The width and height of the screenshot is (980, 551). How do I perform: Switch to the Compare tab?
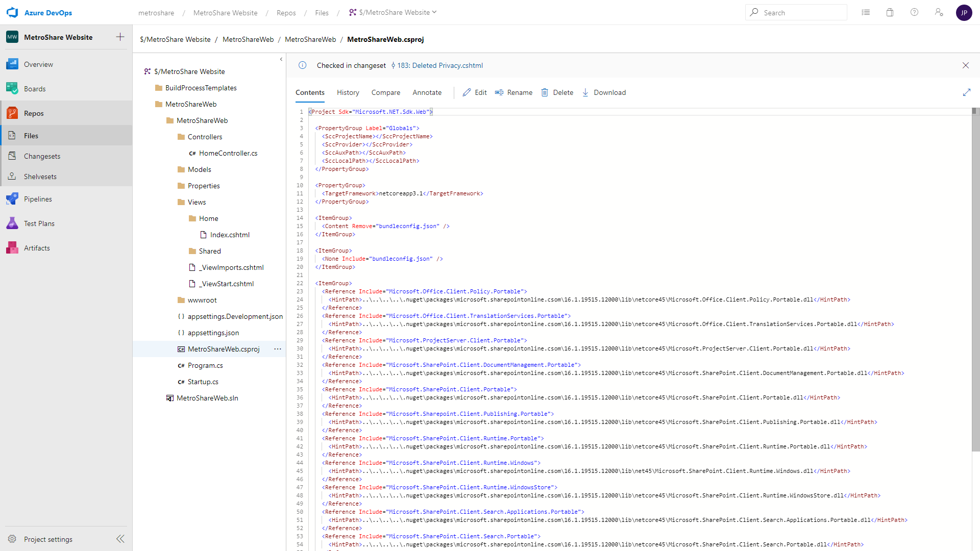click(x=386, y=92)
